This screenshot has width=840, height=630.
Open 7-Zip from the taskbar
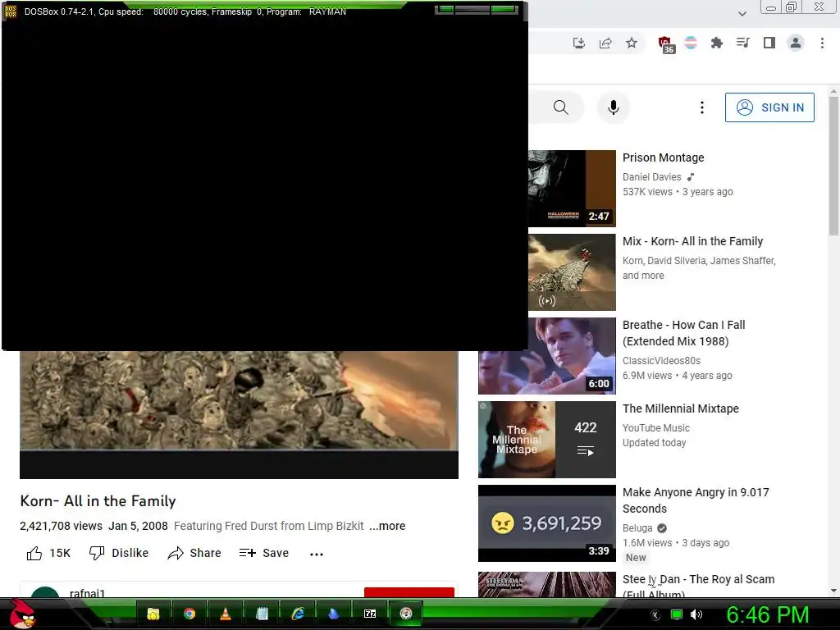(370, 614)
